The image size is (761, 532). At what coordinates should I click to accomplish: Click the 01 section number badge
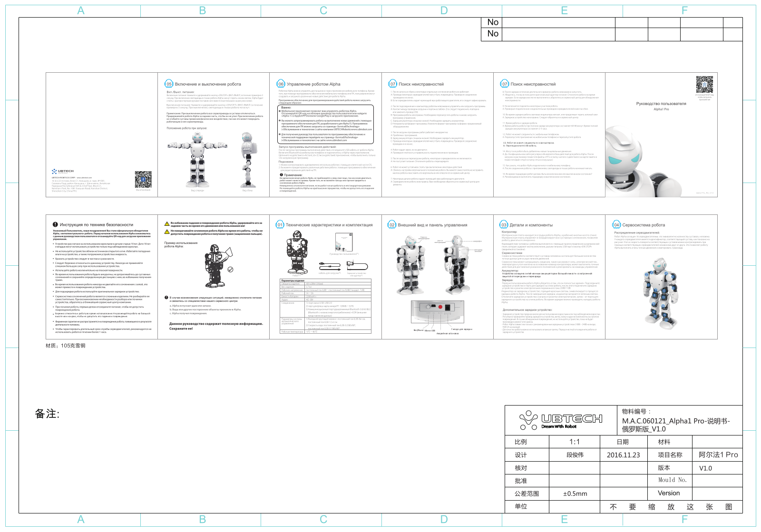tap(280, 225)
